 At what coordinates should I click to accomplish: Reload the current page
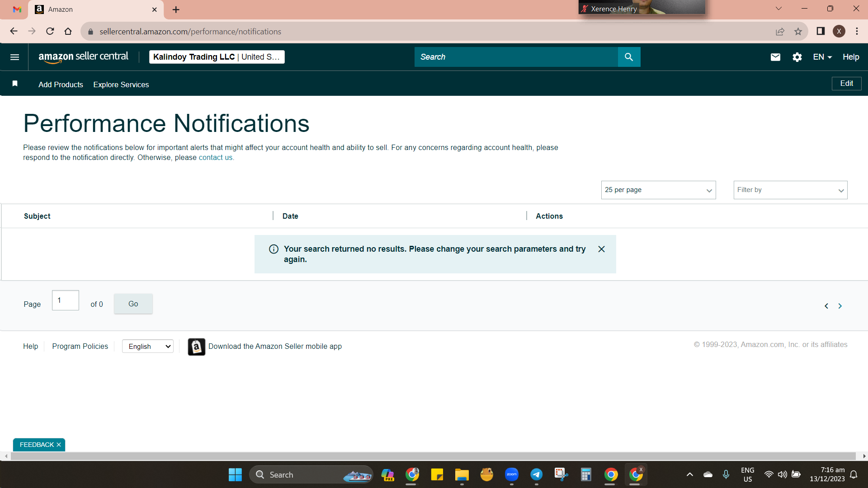(x=50, y=31)
